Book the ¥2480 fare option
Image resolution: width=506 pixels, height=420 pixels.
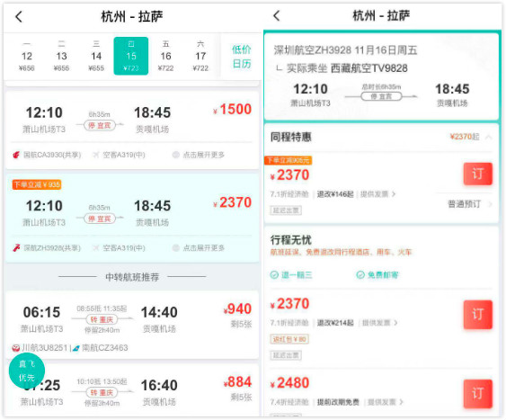point(478,394)
